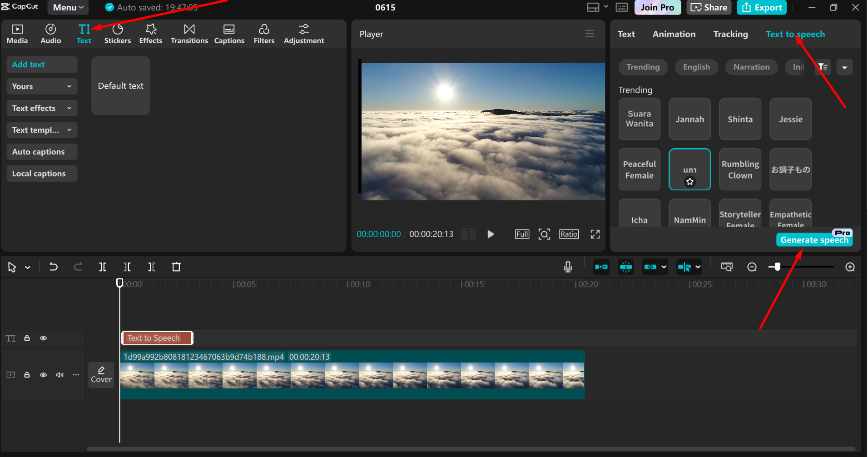Click the Export button

(761, 7)
